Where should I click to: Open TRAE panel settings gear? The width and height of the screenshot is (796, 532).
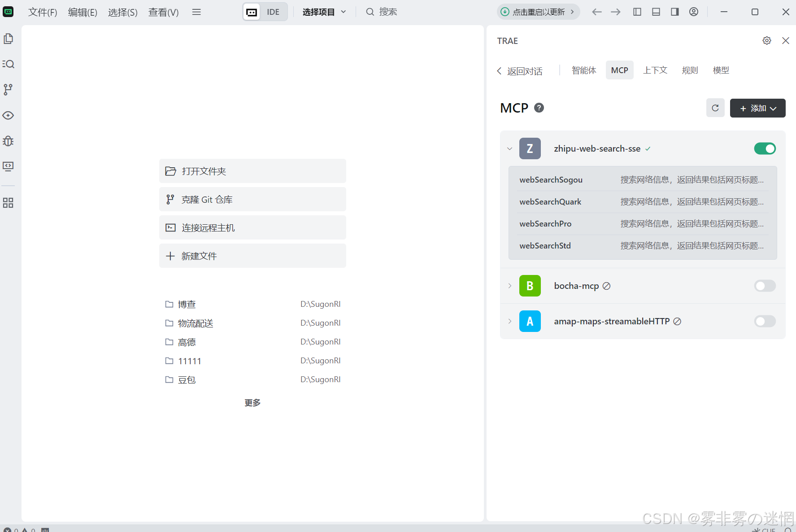(x=767, y=41)
